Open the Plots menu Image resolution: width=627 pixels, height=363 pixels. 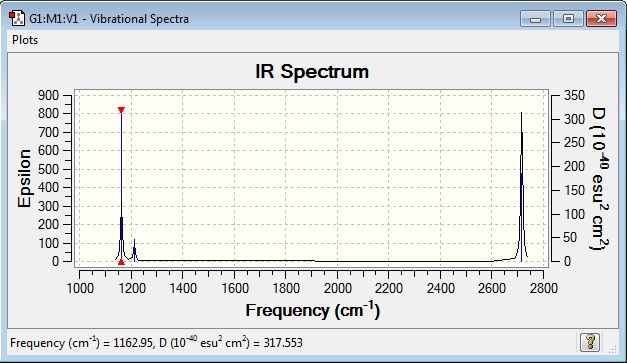[x=25, y=40]
